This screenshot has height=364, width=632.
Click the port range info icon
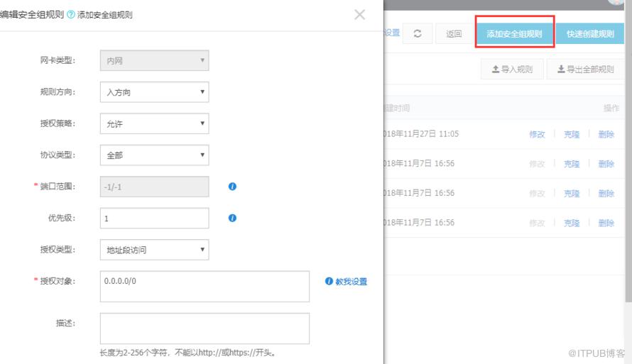pyautogui.click(x=232, y=187)
